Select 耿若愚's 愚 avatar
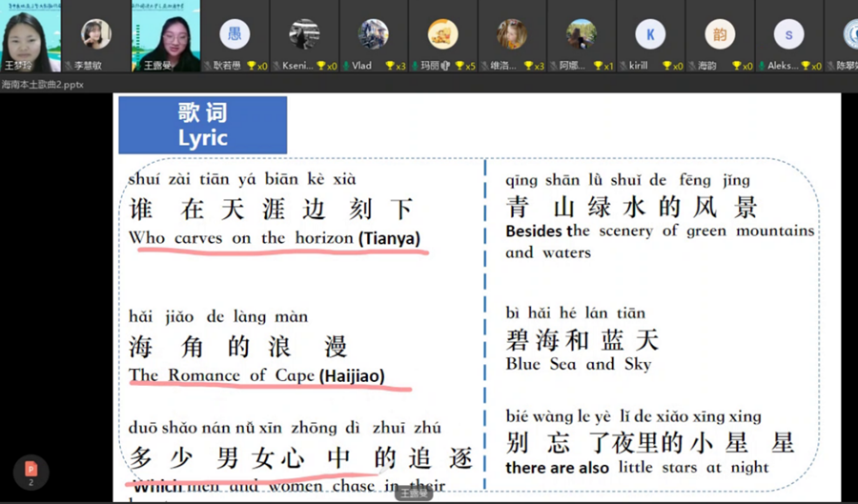Screen dimensions: 858x504 [235, 34]
